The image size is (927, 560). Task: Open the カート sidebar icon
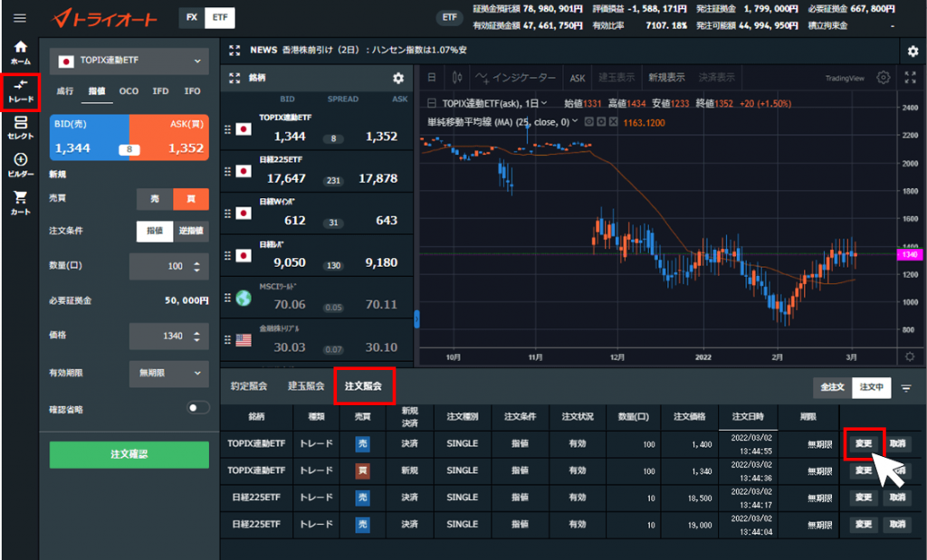tap(21, 203)
